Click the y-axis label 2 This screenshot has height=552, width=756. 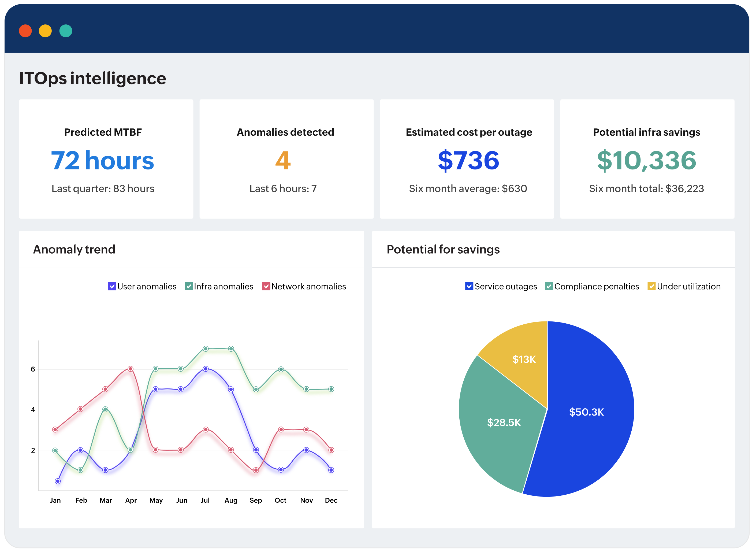pyautogui.click(x=33, y=450)
